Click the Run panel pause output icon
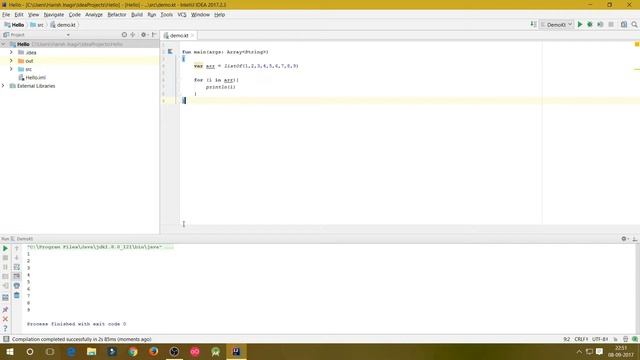The height and width of the screenshot is (360, 640). 5,267
